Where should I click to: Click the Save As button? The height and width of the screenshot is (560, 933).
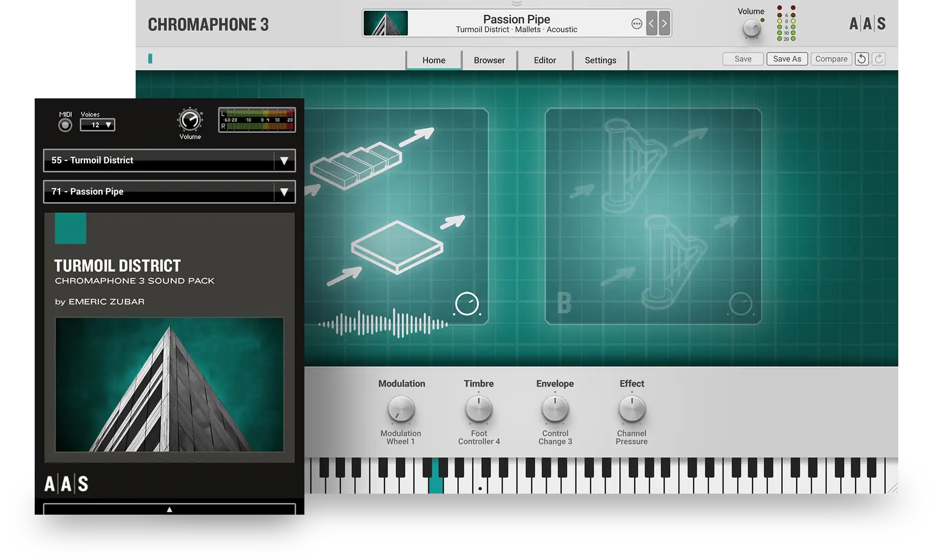pos(787,59)
